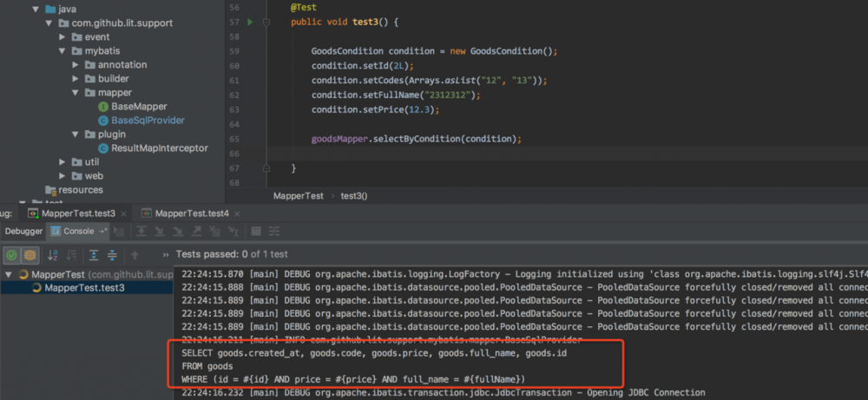
Task: Collapse the MapperTest node in test tree
Action: (9, 274)
